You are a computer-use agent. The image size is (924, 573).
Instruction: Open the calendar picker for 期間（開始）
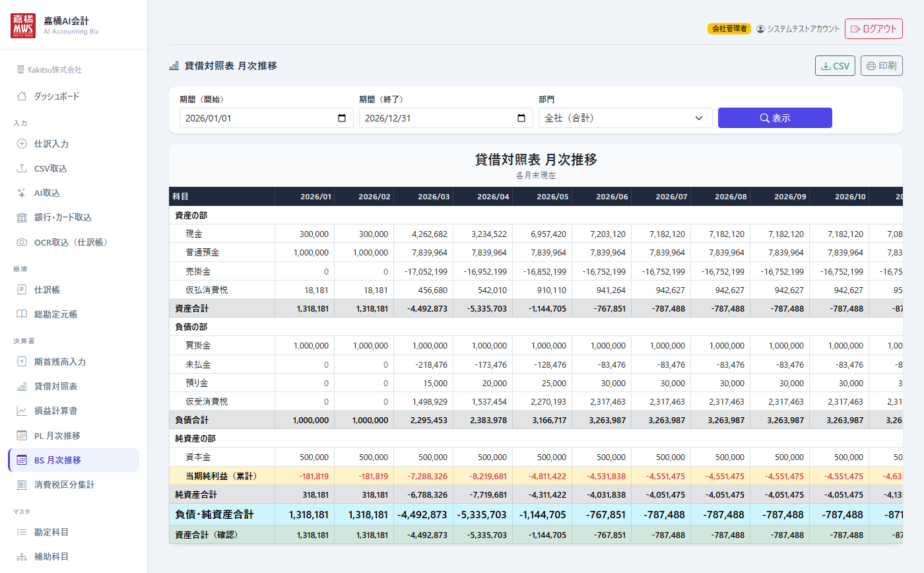coord(342,118)
